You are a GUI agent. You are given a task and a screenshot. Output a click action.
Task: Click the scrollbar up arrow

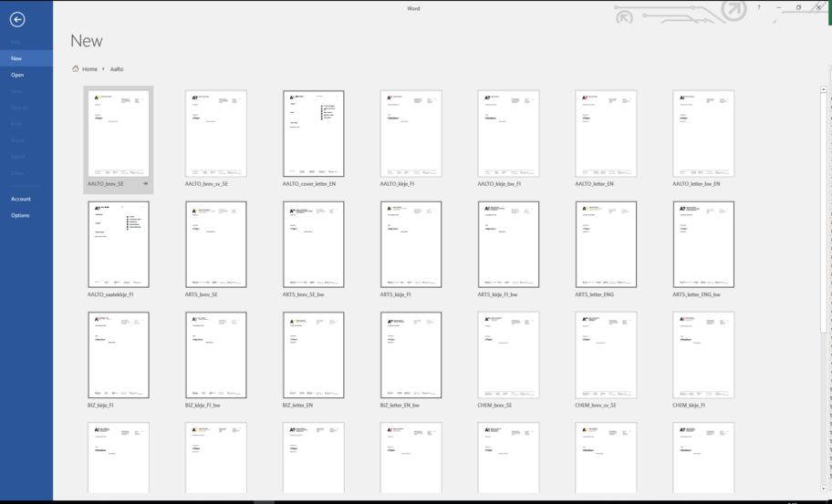(x=824, y=89)
